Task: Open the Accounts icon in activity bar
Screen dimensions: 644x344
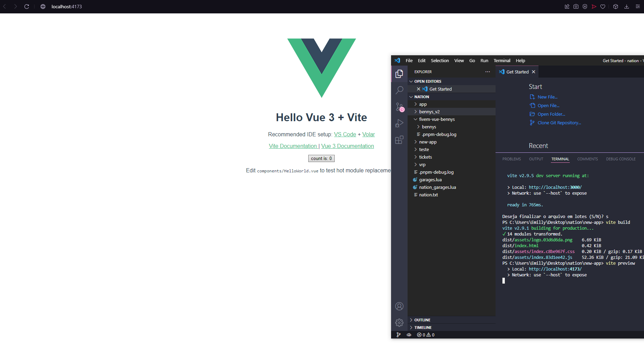Action: [399, 306]
